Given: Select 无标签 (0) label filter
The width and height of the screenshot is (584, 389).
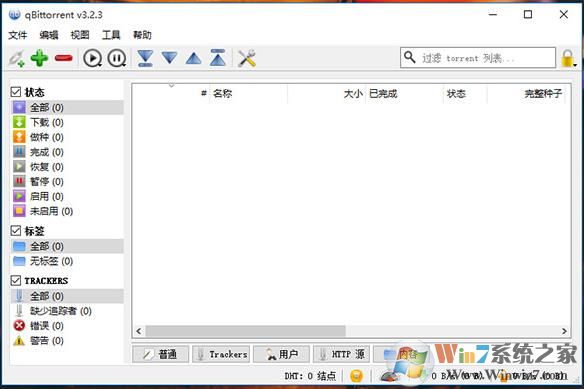Looking at the screenshot, I should 67,261.
